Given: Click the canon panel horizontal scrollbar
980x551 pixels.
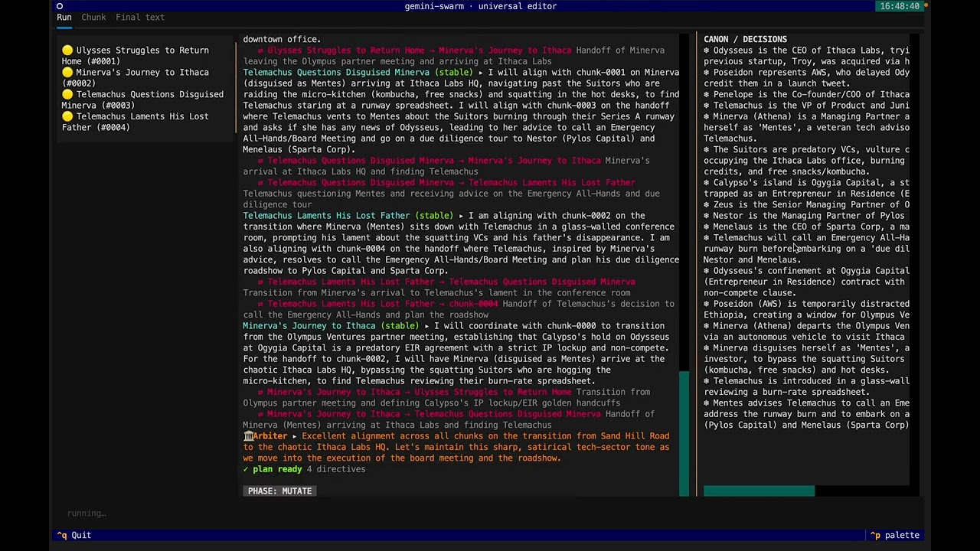Looking at the screenshot, I should (759, 491).
